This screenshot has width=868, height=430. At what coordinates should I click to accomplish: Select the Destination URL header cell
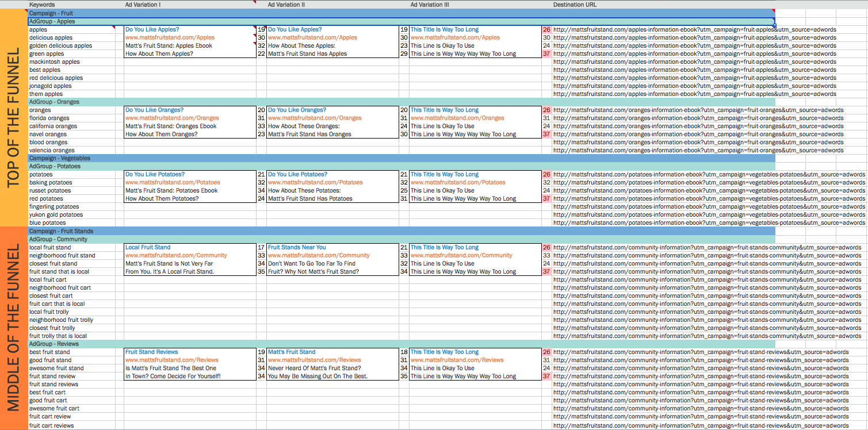(663, 4)
